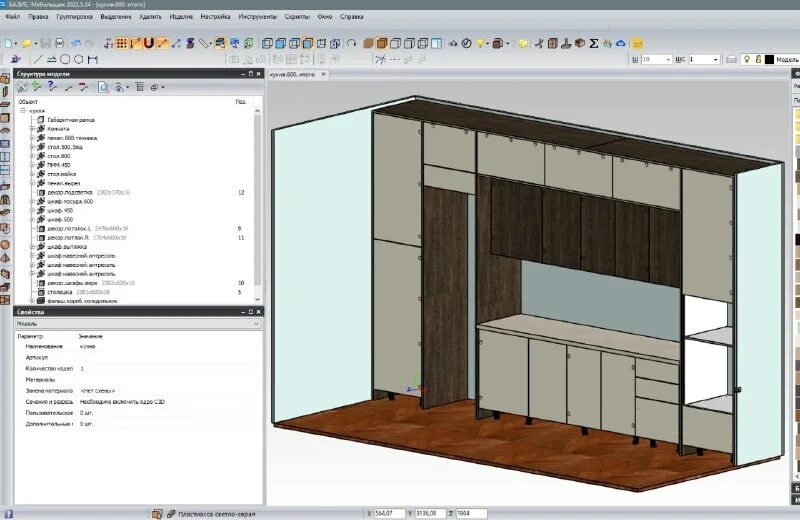The image size is (800, 520).
Task: Expand the шкаф.450 tree node
Action: pos(32,210)
